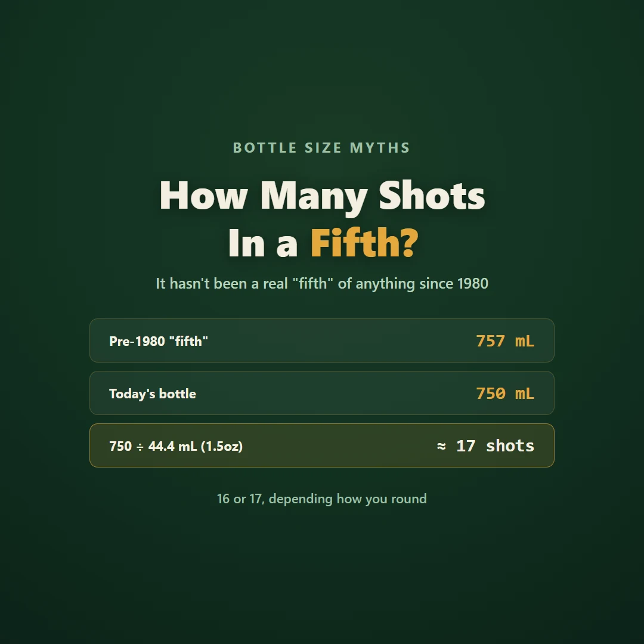Click the BOTTLE SIZE MYTHS heading label
This screenshot has height=644, width=644.
[321, 148]
